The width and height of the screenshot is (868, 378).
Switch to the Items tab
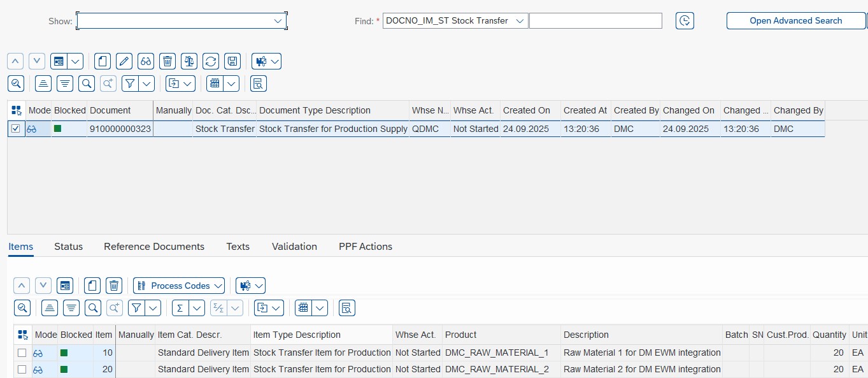pos(20,246)
